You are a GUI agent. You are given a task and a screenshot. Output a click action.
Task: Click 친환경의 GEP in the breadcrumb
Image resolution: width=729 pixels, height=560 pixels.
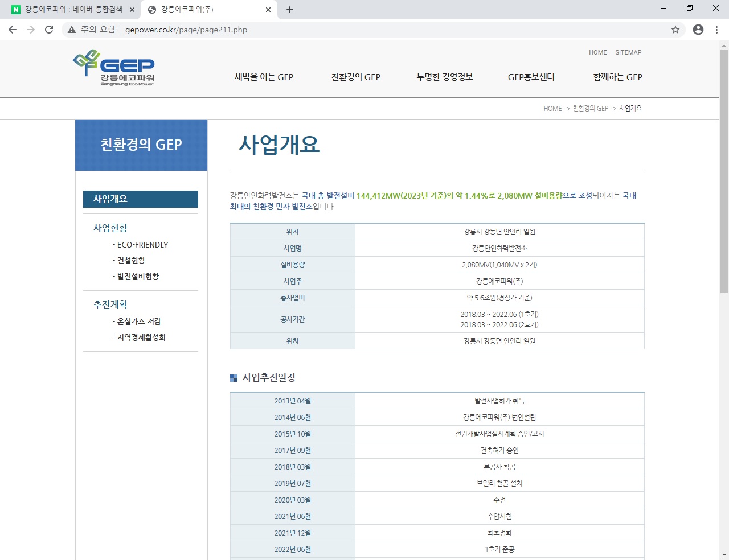[x=591, y=108]
